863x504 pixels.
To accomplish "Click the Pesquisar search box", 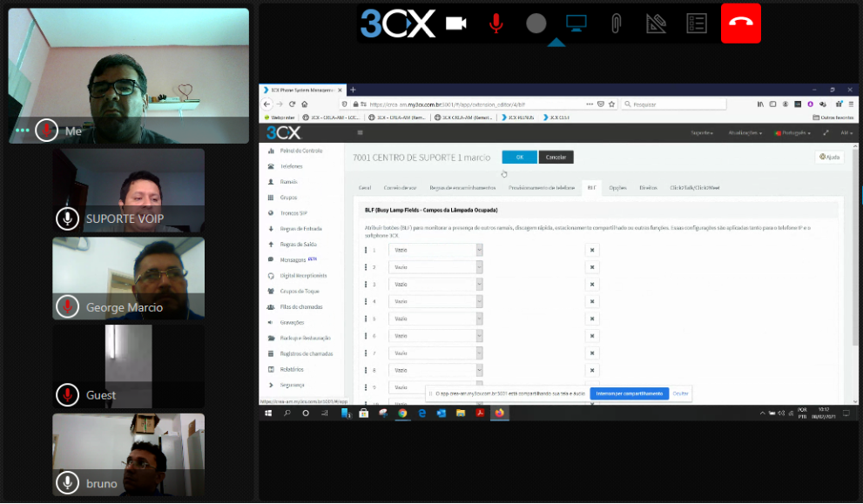I will tap(674, 104).
